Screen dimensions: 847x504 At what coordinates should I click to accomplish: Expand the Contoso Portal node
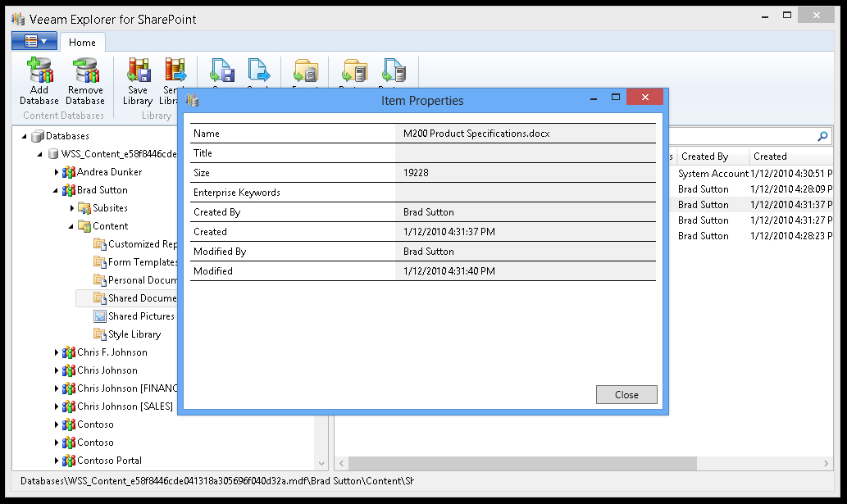click(57, 461)
